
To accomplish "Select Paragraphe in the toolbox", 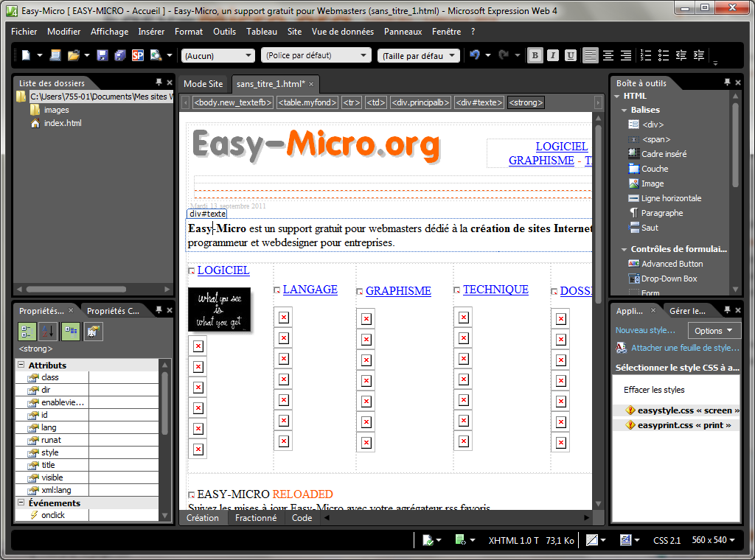I will click(662, 213).
